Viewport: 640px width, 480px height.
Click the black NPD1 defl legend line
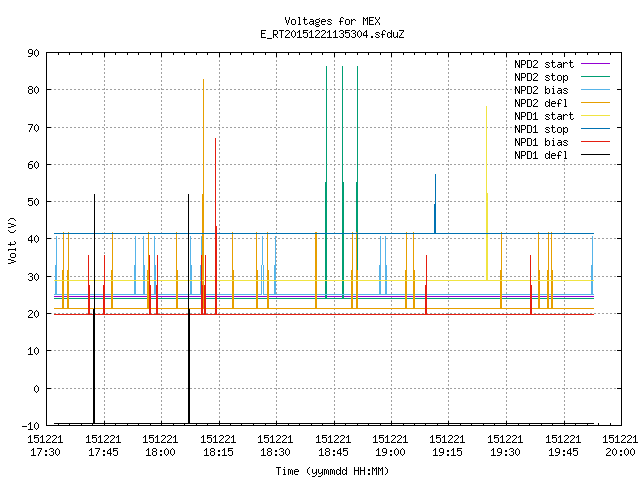tap(595, 155)
